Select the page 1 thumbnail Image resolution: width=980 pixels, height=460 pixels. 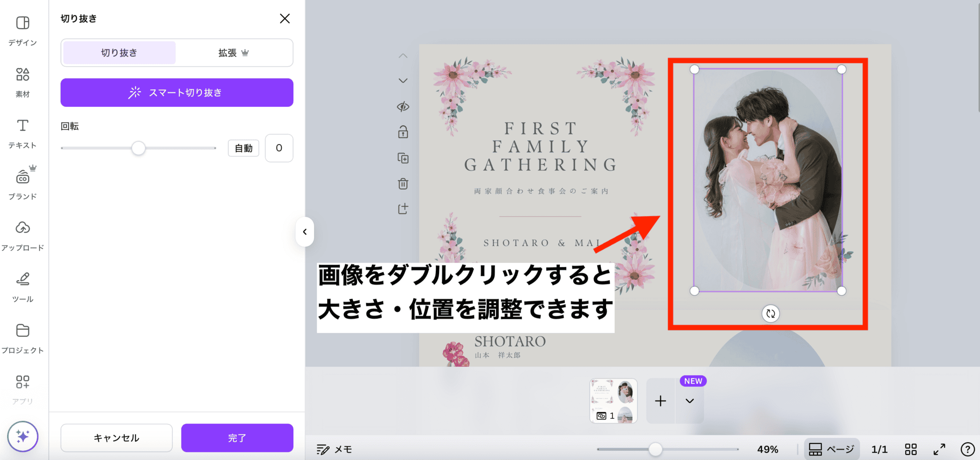click(613, 400)
